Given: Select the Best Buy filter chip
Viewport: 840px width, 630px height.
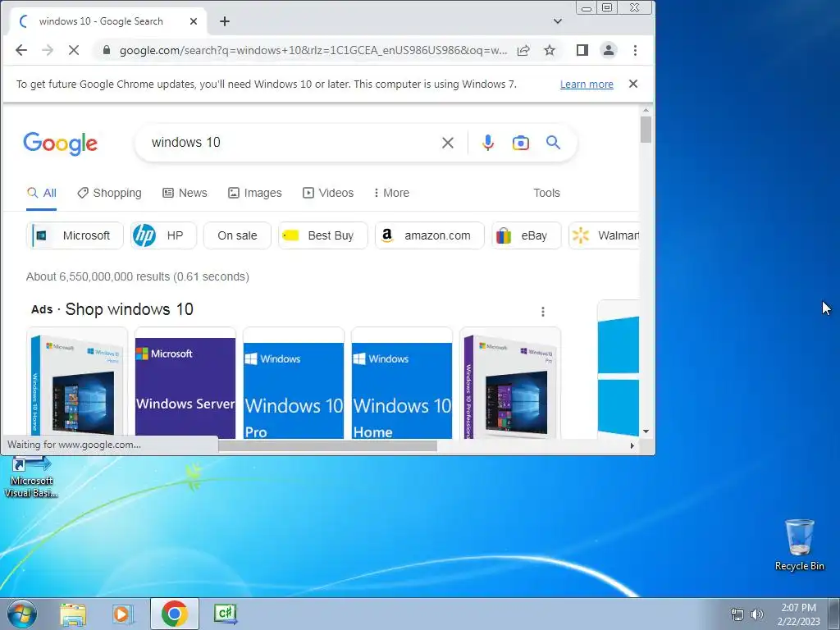Looking at the screenshot, I should click(x=323, y=235).
